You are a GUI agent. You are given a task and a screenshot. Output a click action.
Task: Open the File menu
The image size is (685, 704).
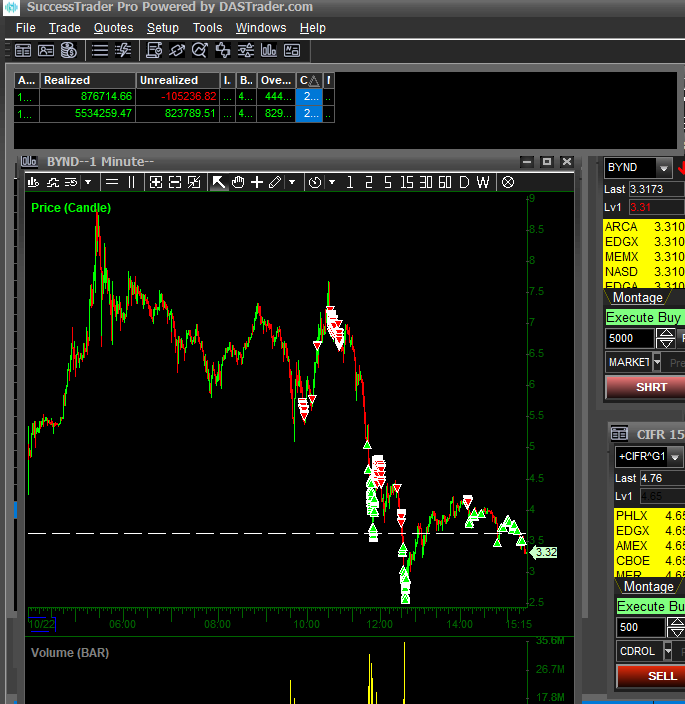26,28
